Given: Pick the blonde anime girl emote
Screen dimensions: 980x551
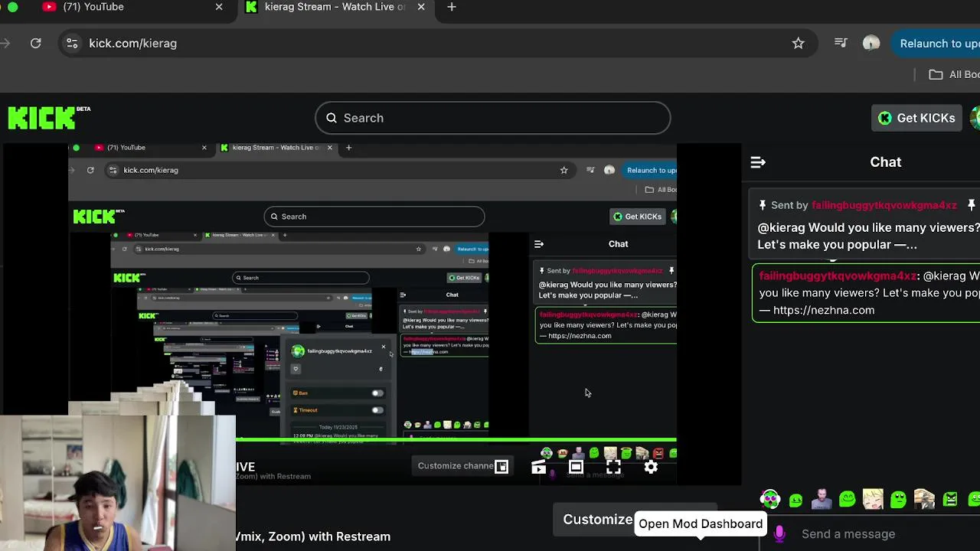Looking at the screenshot, I should [873, 500].
